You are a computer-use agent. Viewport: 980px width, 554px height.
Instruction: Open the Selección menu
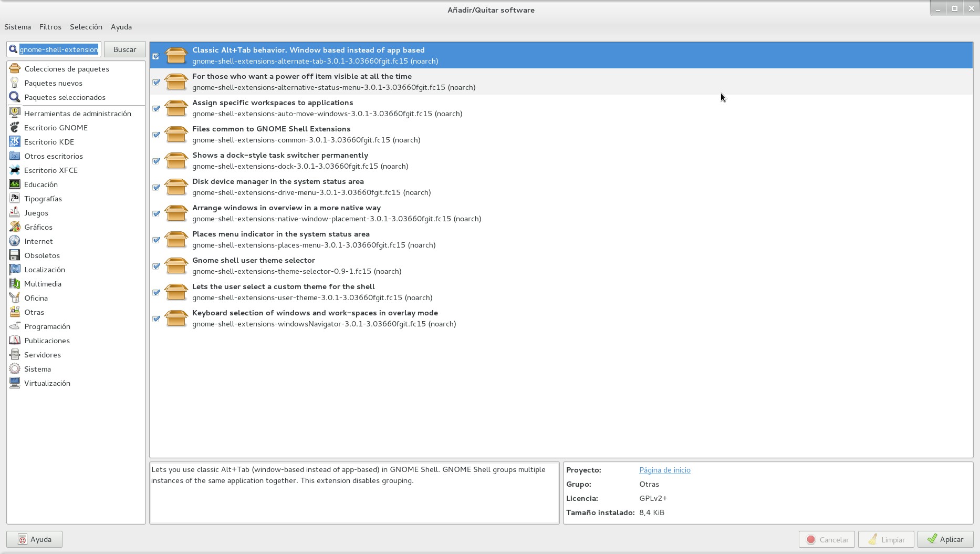point(86,27)
